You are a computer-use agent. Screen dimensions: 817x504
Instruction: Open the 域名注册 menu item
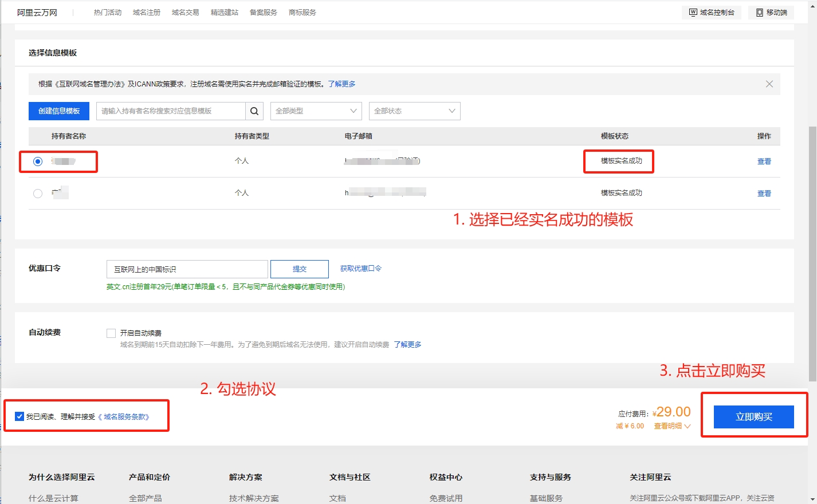pyautogui.click(x=147, y=13)
